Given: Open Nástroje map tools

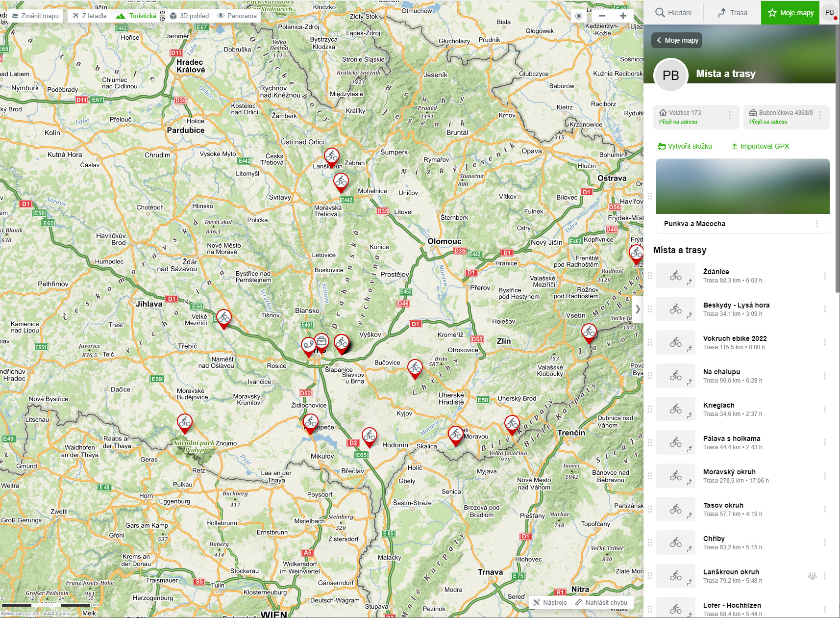Looking at the screenshot, I should point(550,602).
